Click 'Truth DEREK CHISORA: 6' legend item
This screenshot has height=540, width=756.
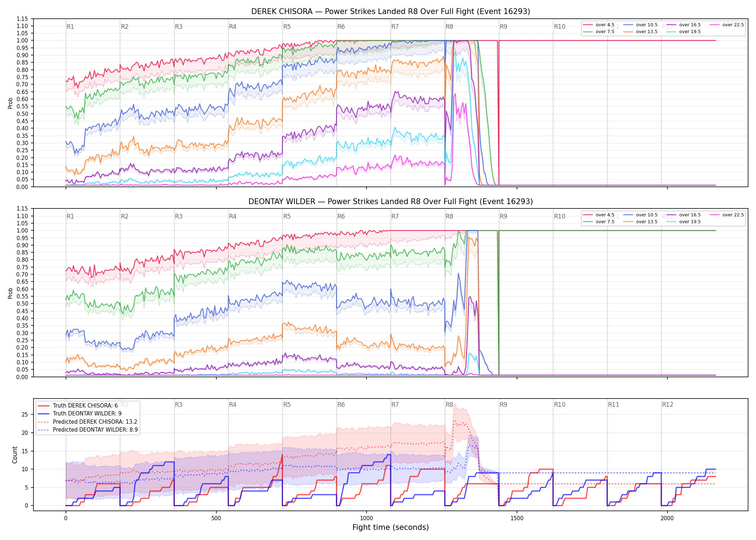pyautogui.click(x=78, y=406)
